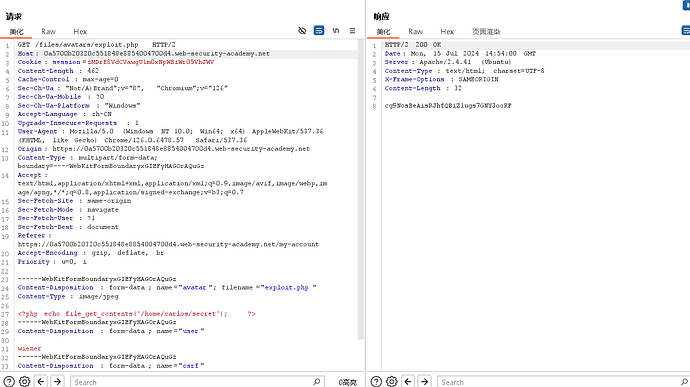Toggle the hidden characters eye icon in request
This screenshot has height=387, width=690.
point(302,31)
